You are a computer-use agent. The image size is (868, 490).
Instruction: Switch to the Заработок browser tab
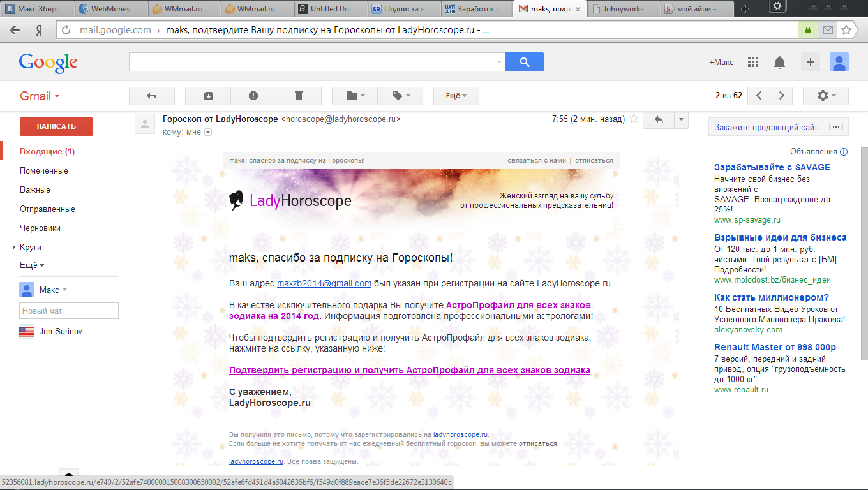click(x=478, y=9)
